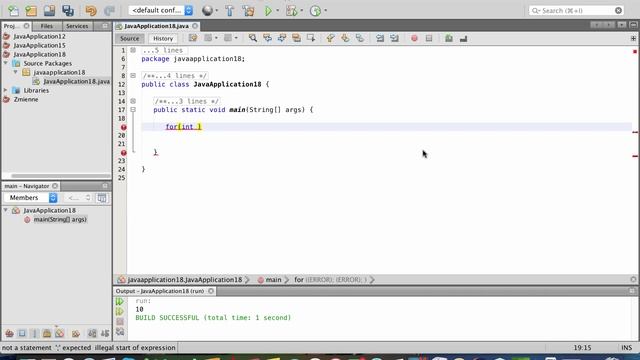Open the Run Project dropdown arrow
Screen dimensions: 640x360
point(278,11)
